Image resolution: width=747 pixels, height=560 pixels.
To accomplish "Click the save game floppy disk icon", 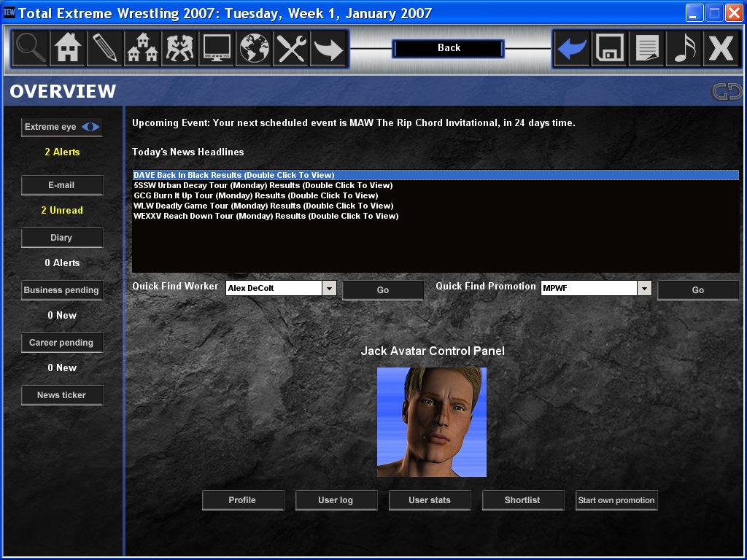I will coord(608,49).
